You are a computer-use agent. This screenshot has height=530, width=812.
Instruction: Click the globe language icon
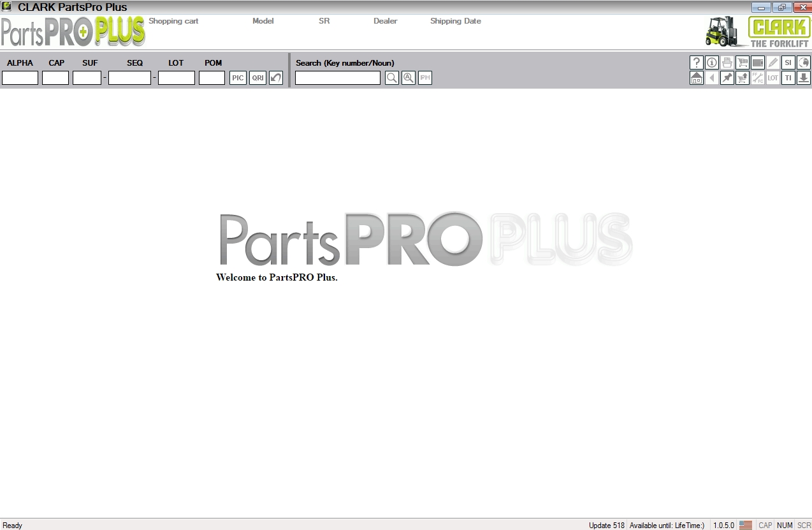pyautogui.click(x=804, y=63)
